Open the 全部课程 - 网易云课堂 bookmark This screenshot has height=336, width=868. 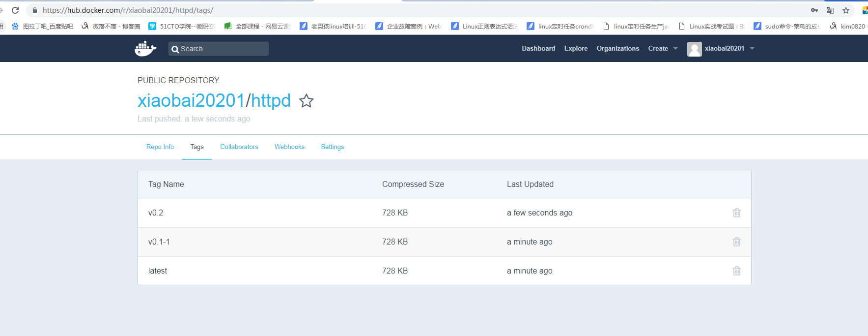(x=257, y=26)
